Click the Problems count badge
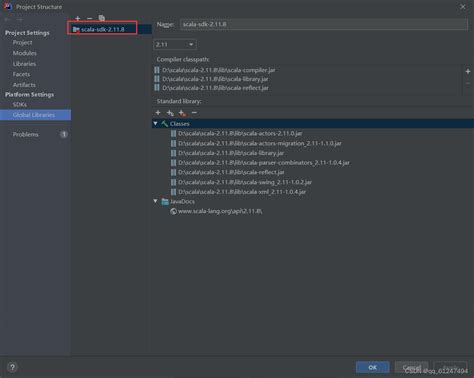Image resolution: width=474 pixels, height=378 pixels. pyautogui.click(x=64, y=134)
